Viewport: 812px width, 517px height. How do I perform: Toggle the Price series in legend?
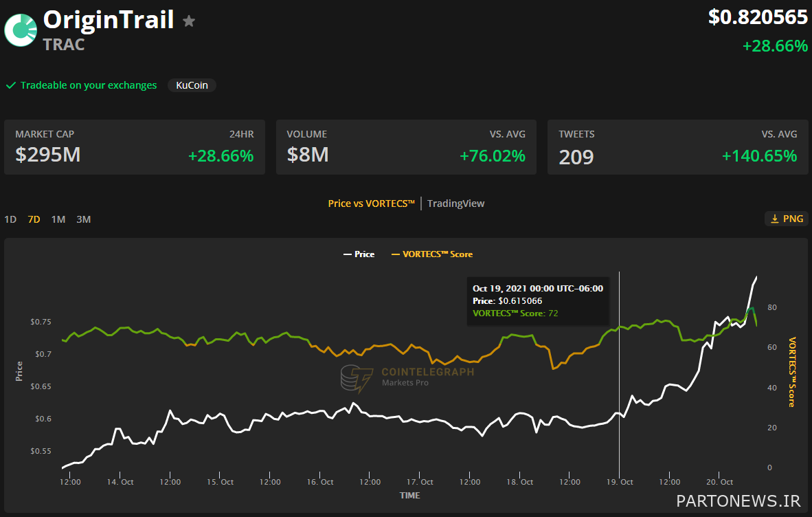coord(359,254)
